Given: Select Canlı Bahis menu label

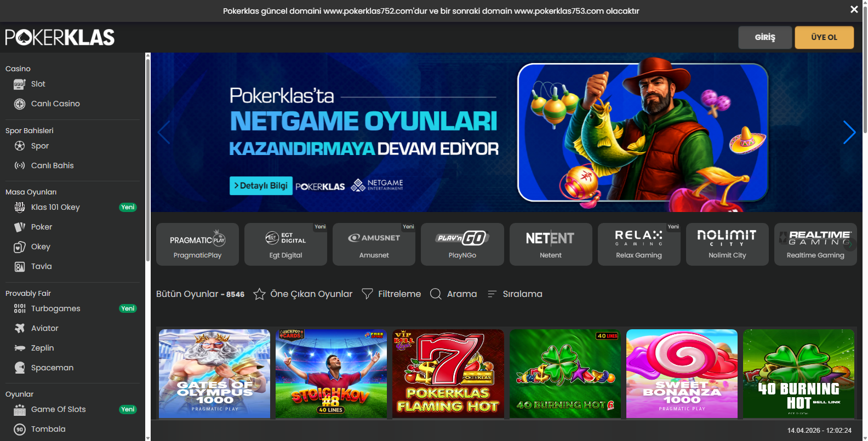Looking at the screenshot, I should click(x=53, y=165).
